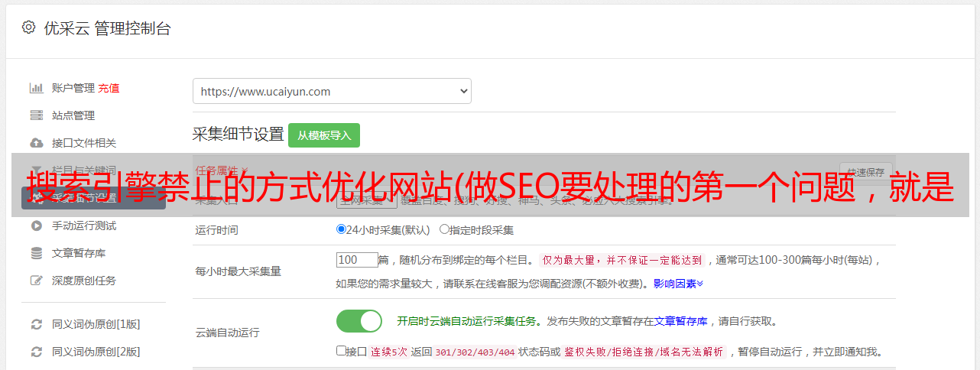The image size is (980, 370).
Task: Open sidebar 文章暂存库 via its database icon
Action: tap(36, 253)
